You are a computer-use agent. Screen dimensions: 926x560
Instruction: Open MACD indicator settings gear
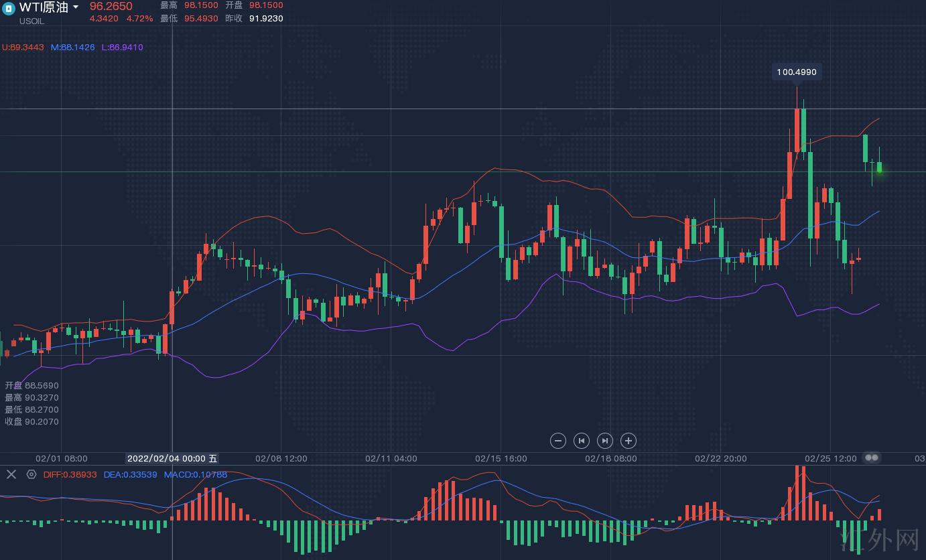tap(31, 474)
